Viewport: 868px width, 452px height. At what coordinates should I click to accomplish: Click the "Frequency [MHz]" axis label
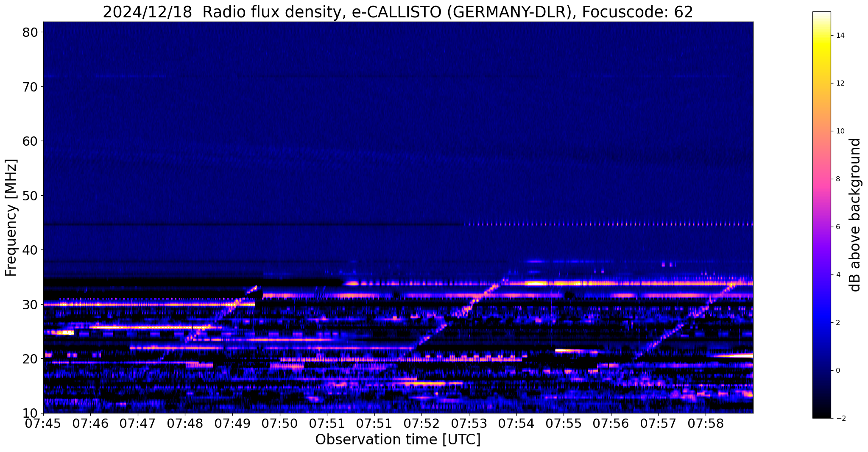tap(11, 218)
